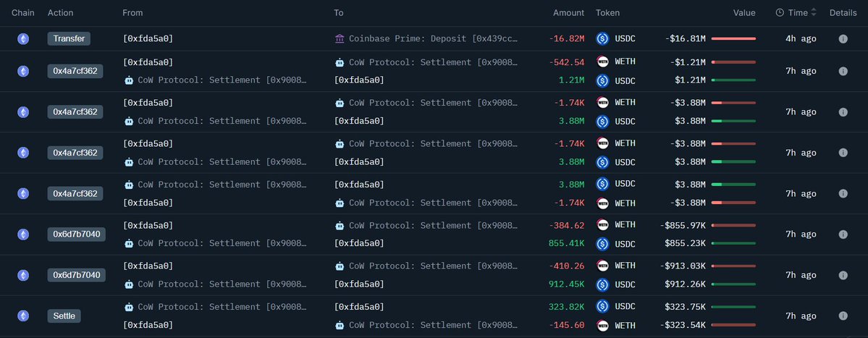Viewport: 868px width, 338px height.
Task: Click the amount 912.45K
Action: [x=567, y=284]
